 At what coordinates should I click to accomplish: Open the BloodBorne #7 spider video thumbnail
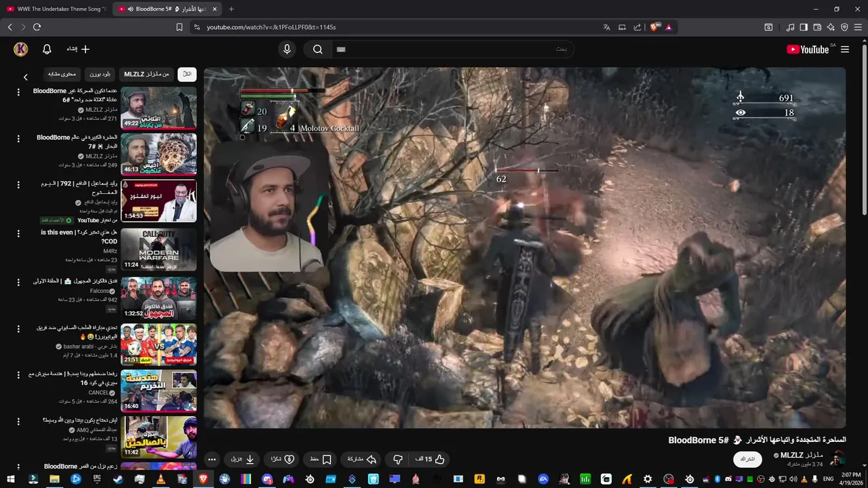159,154
